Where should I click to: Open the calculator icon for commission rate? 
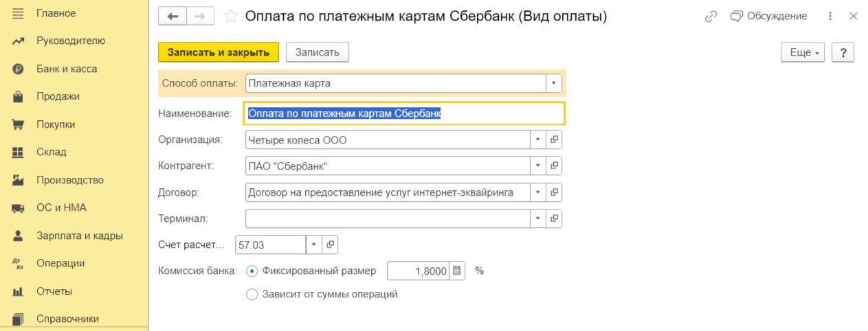(457, 271)
